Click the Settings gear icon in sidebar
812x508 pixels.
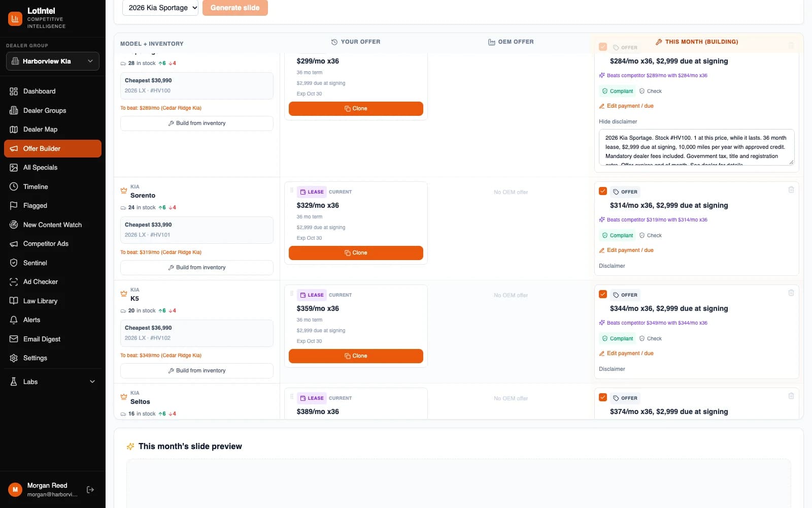point(14,358)
